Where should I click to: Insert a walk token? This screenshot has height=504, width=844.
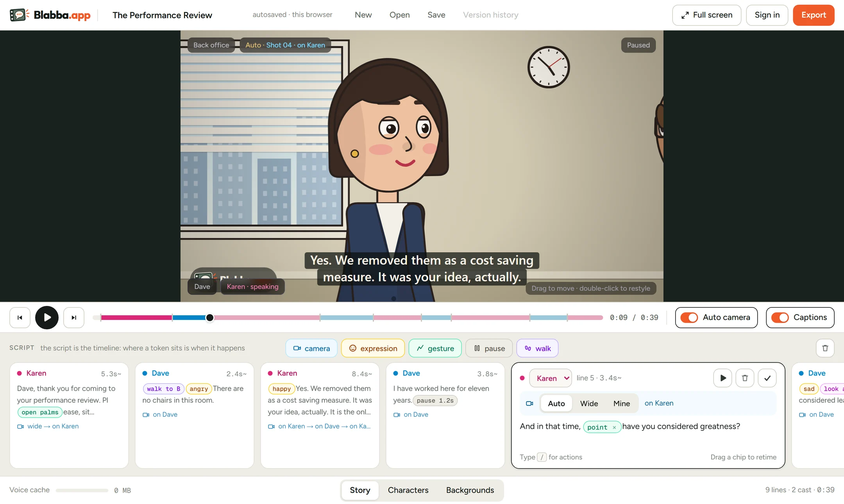(537, 348)
